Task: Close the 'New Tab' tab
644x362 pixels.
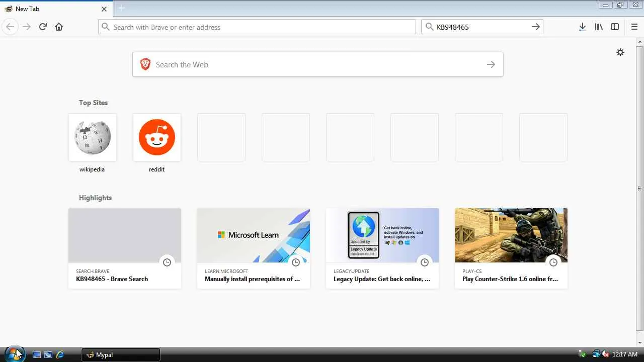Action: click(x=104, y=9)
